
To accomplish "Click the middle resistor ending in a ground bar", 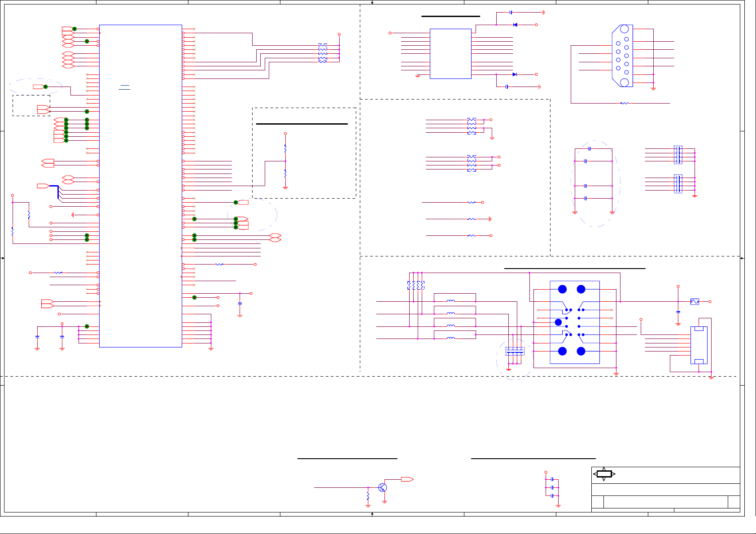I will coord(471,219).
